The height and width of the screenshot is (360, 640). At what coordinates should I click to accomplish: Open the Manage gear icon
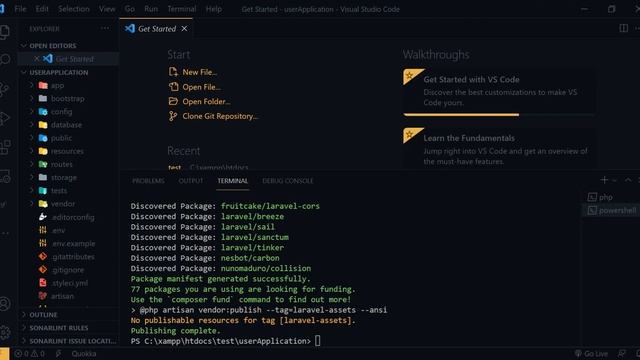[x=4, y=332]
